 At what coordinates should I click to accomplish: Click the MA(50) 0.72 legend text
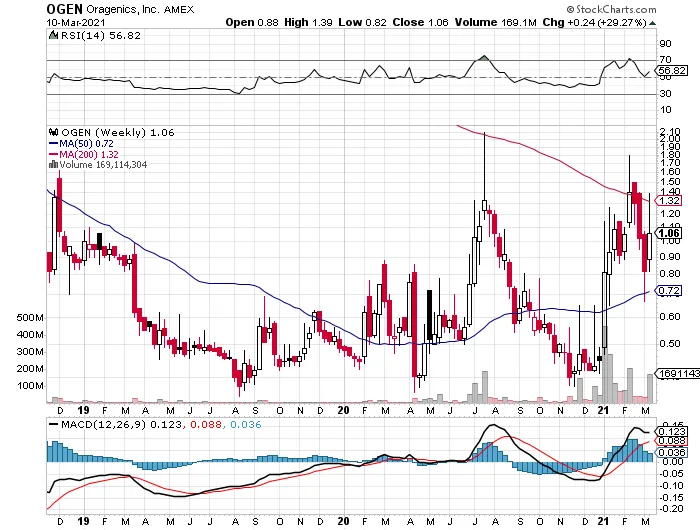pos(86,144)
